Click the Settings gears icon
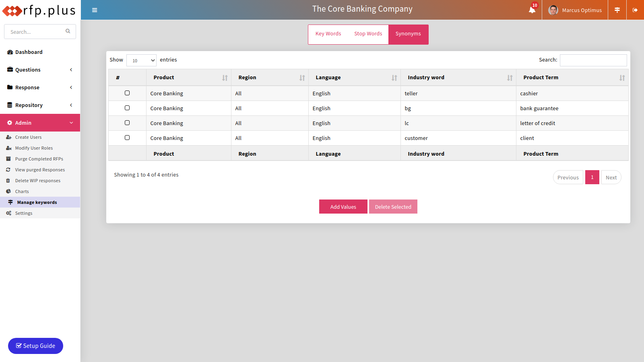 (x=8, y=213)
